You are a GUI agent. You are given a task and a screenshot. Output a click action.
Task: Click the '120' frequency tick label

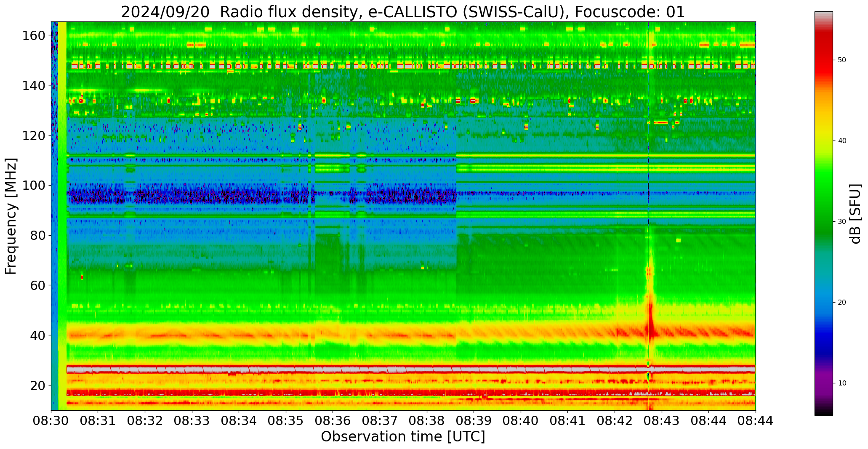pos(34,135)
